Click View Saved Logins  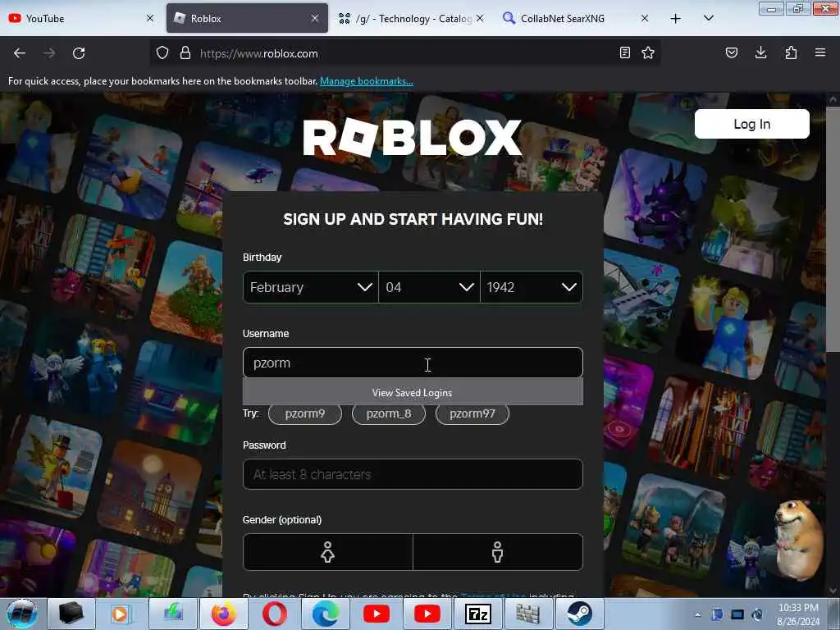413,393
